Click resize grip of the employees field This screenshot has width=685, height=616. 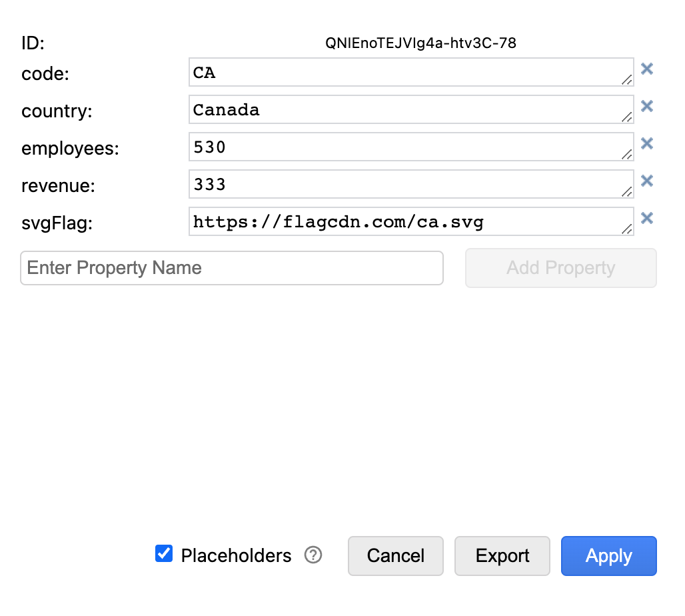point(627,154)
